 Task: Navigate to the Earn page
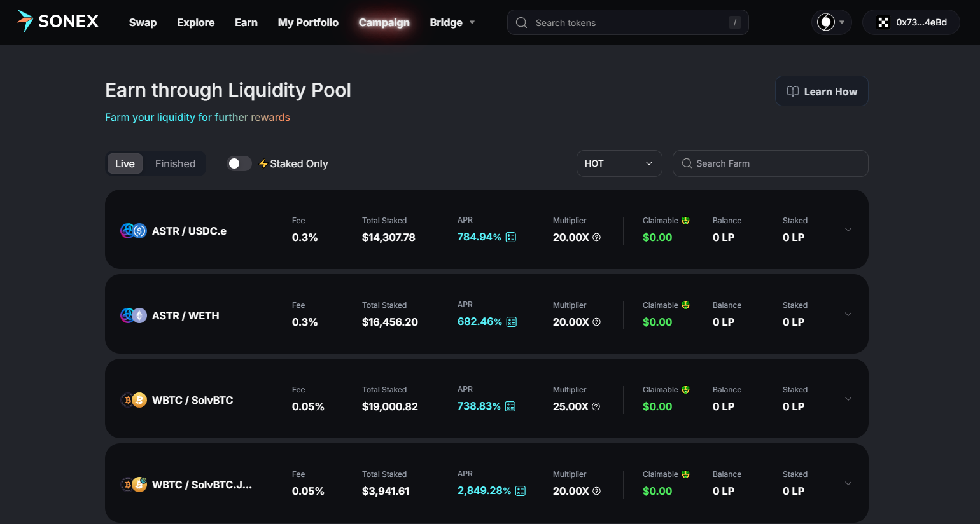pyautogui.click(x=246, y=22)
